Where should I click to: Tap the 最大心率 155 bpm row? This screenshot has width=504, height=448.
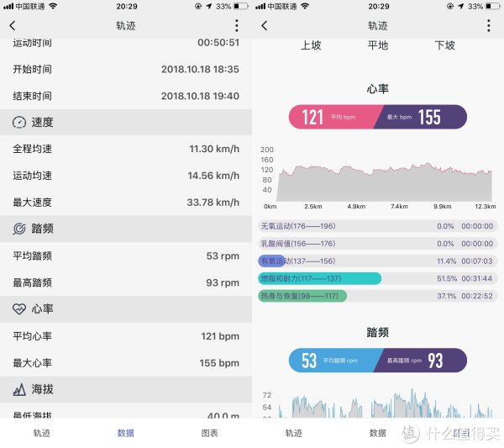point(126,363)
